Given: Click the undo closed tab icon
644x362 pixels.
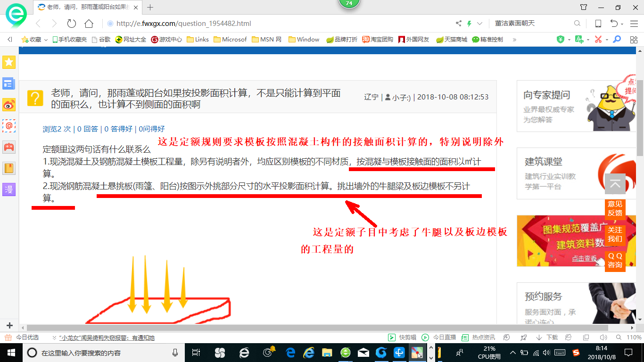Looking at the screenshot, I should click(x=614, y=24).
